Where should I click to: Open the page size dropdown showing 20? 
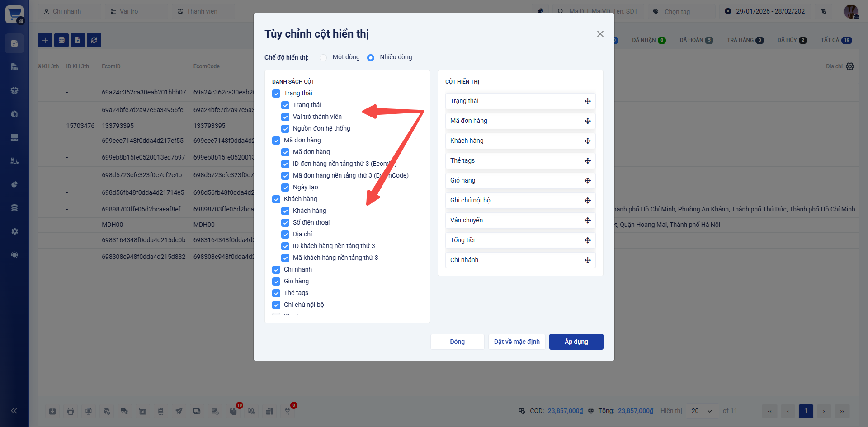(701, 411)
